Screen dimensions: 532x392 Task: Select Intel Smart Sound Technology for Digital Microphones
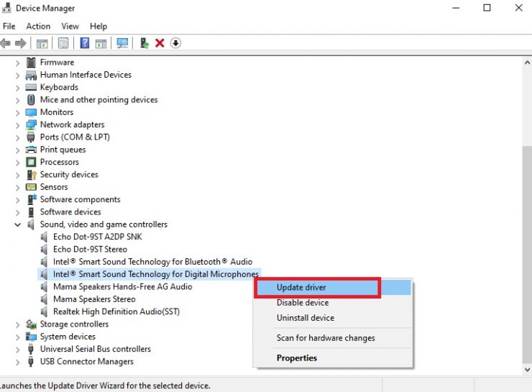pos(156,274)
